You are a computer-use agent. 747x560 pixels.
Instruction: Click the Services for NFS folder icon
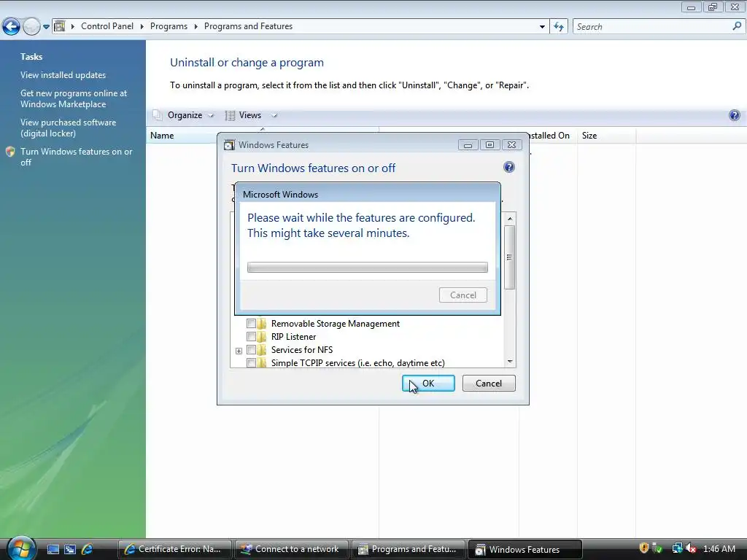coord(262,350)
